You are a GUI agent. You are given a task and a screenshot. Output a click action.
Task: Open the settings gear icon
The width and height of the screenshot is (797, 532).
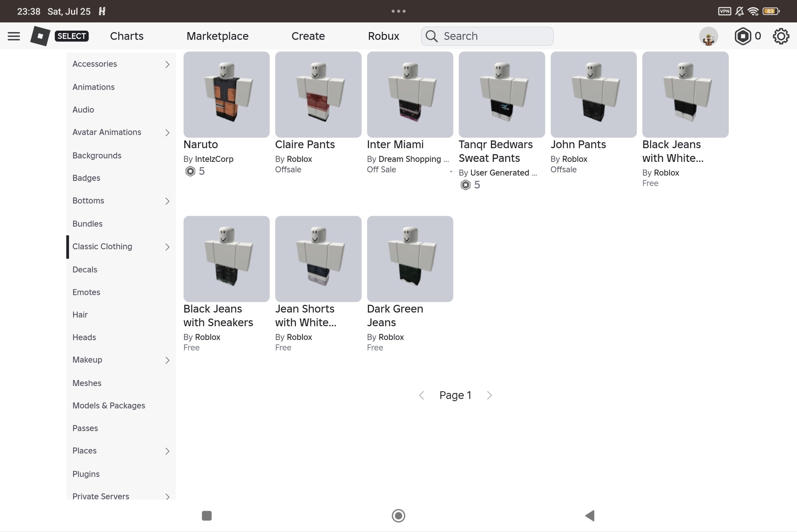click(781, 36)
